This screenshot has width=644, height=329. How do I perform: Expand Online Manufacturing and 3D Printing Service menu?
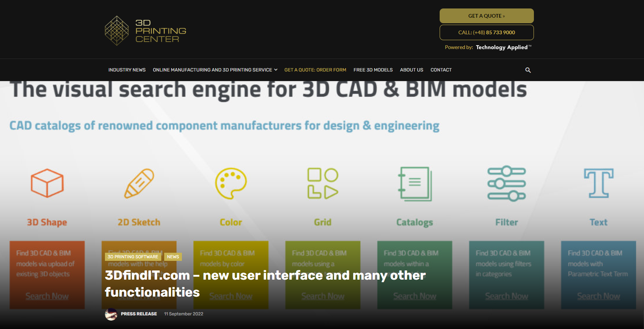pyautogui.click(x=215, y=70)
